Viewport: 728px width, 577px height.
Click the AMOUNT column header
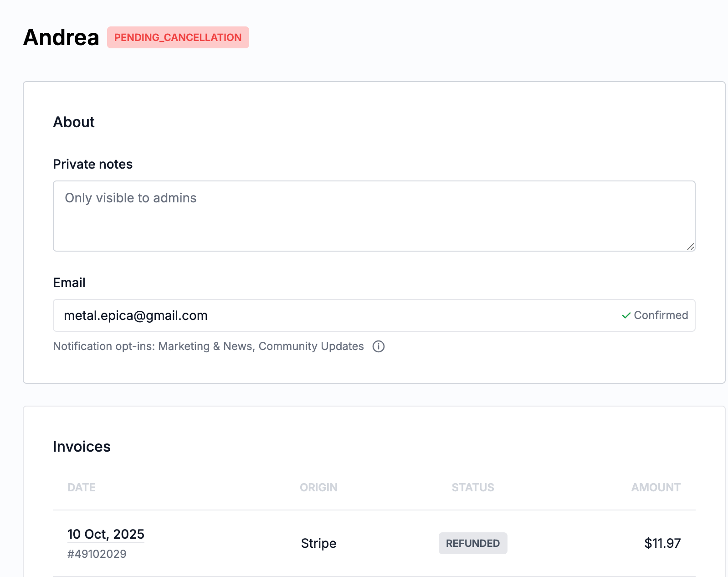[656, 487]
